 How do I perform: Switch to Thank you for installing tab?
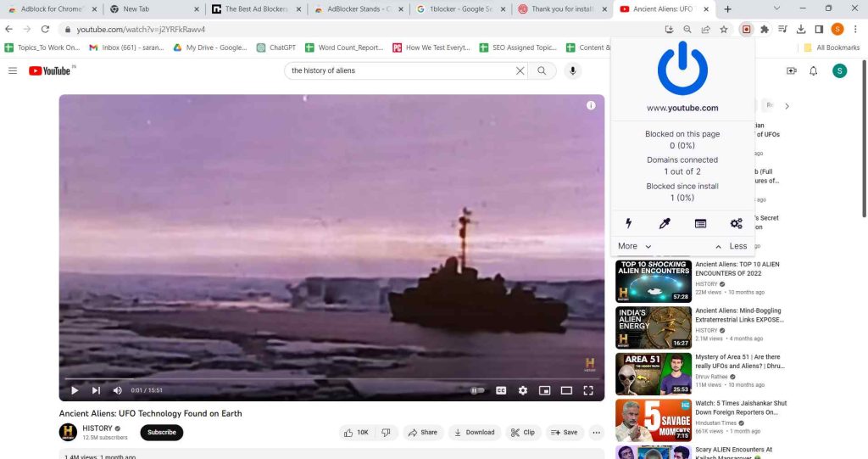[x=563, y=8]
